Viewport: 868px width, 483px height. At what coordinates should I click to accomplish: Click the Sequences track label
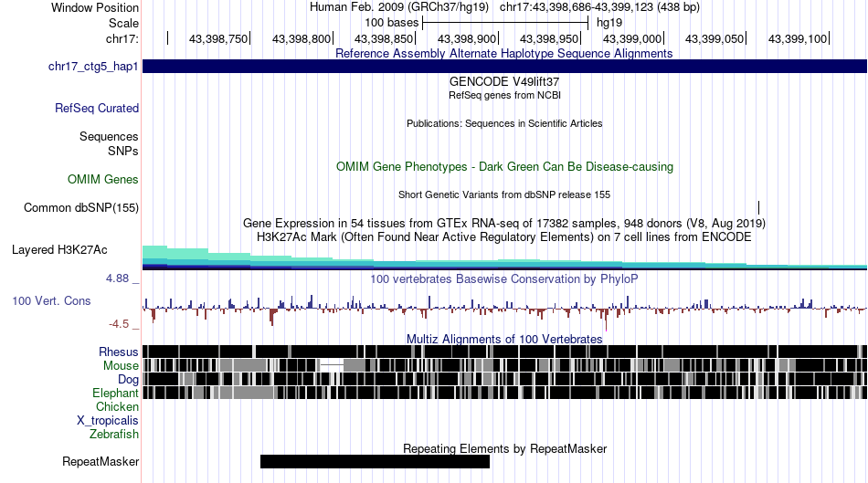click(109, 137)
